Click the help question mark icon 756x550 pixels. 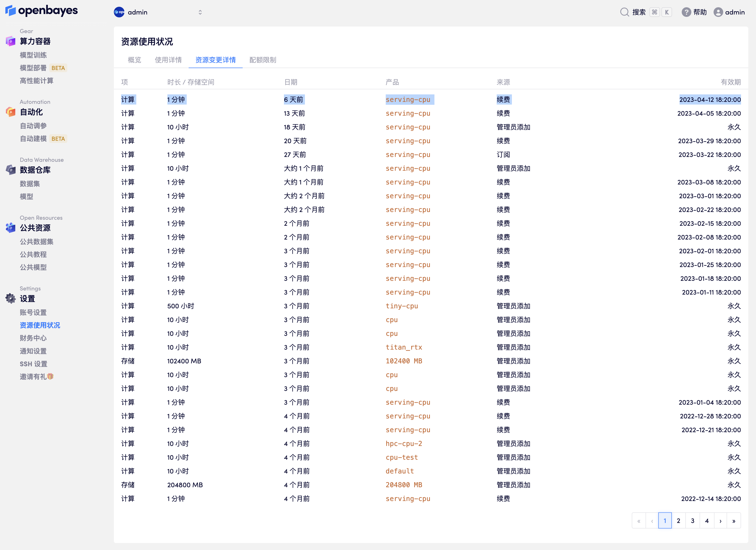[686, 12]
